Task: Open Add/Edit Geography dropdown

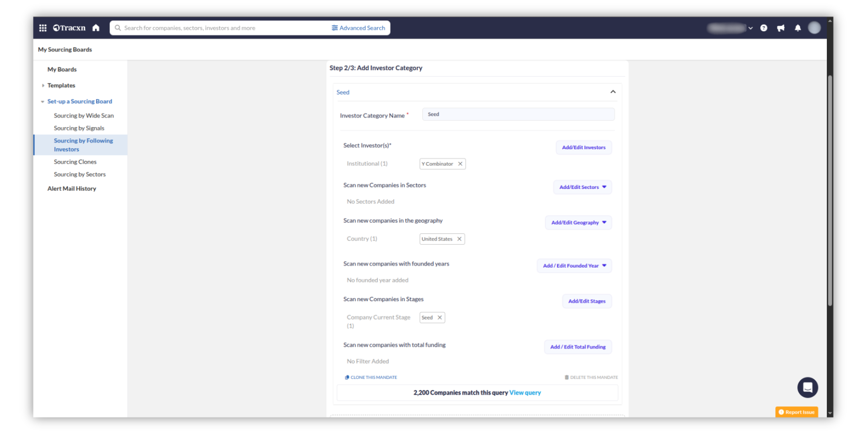Action: 578,223
